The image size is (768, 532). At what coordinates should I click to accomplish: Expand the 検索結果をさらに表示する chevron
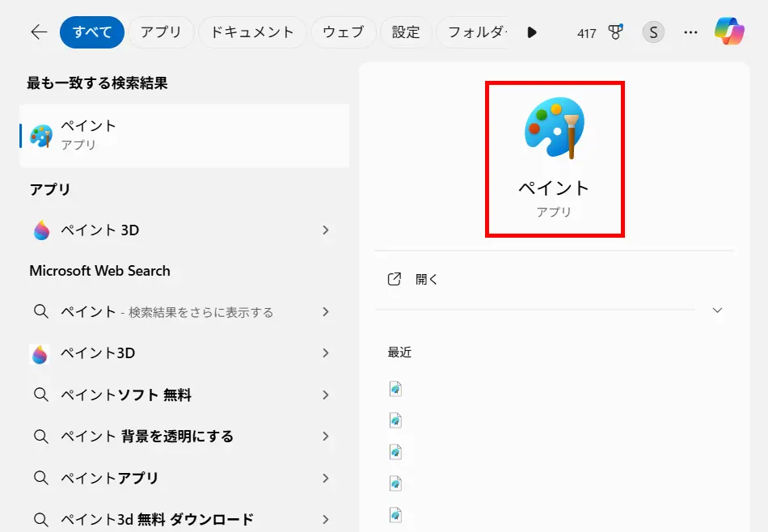pyautogui.click(x=326, y=311)
